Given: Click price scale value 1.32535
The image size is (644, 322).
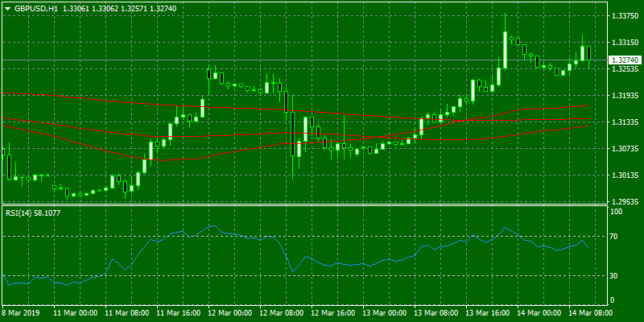Looking at the screenshot, I should click(x=625, y=69).
